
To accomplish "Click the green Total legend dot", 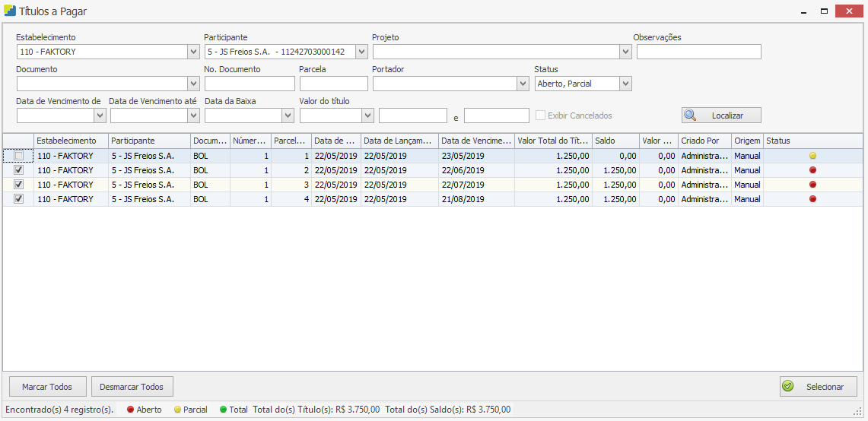I will [223, 410].
